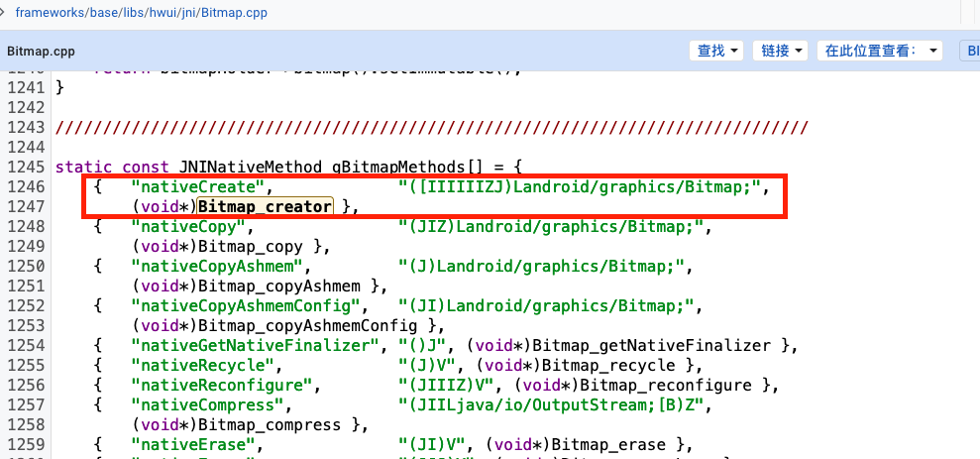The width and height of the screenshot is (980, 459).
Task: Click line number 1252
Action: (26, 306)
